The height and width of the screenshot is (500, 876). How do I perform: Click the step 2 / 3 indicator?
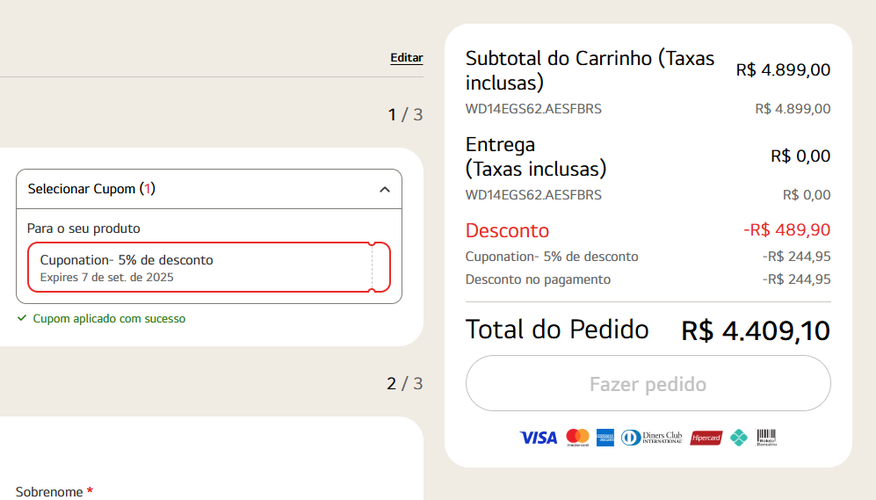pyautogui.click(x=404, y=383)
